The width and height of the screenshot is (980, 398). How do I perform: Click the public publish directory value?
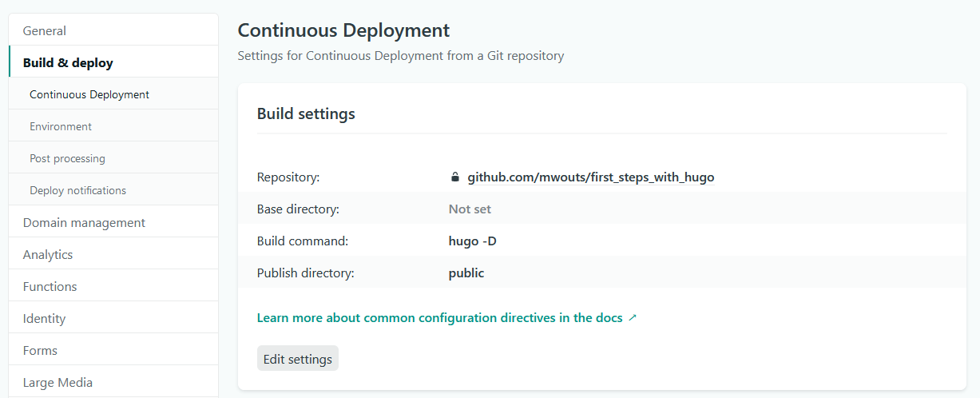466,273
